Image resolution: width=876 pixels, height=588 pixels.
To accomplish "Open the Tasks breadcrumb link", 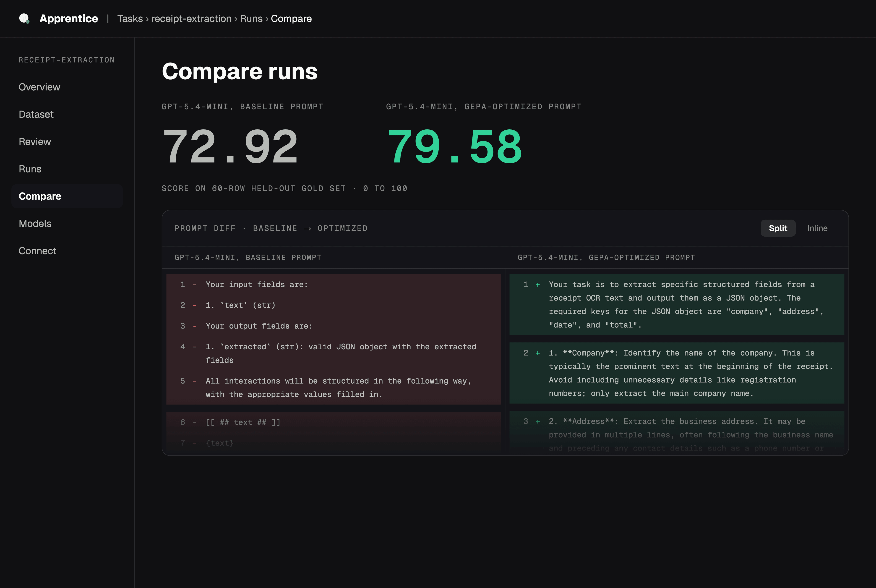I will pos(130,18).
